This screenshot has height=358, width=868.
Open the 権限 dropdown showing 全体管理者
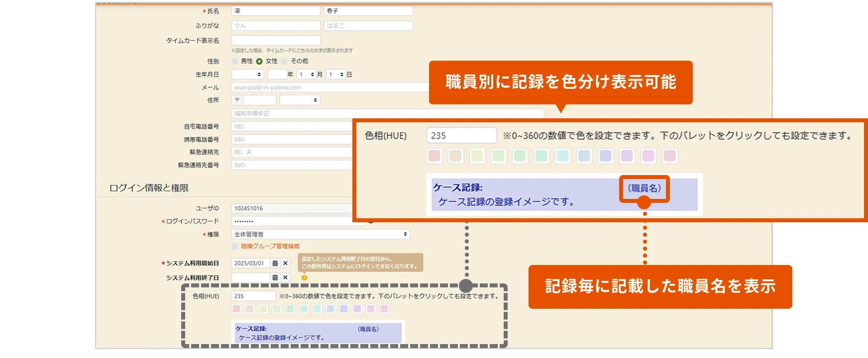tap(321, 234)
